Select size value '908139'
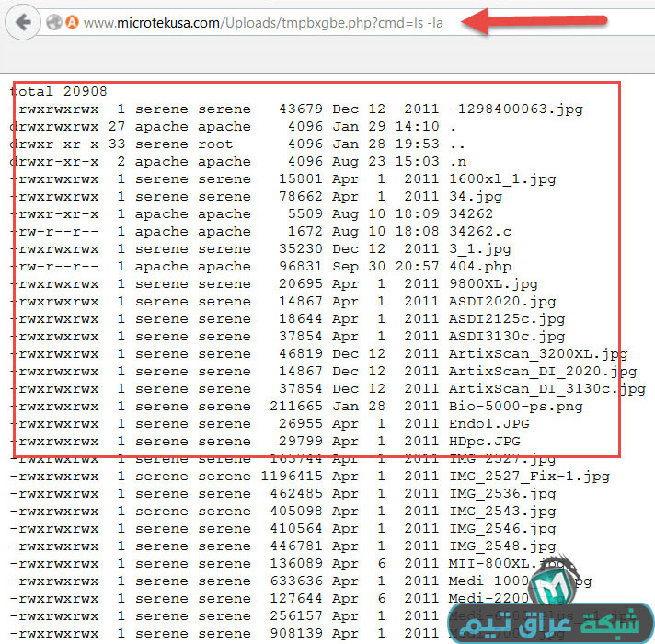This screenshot has height=644, width=655. click(x=296, y=634)
